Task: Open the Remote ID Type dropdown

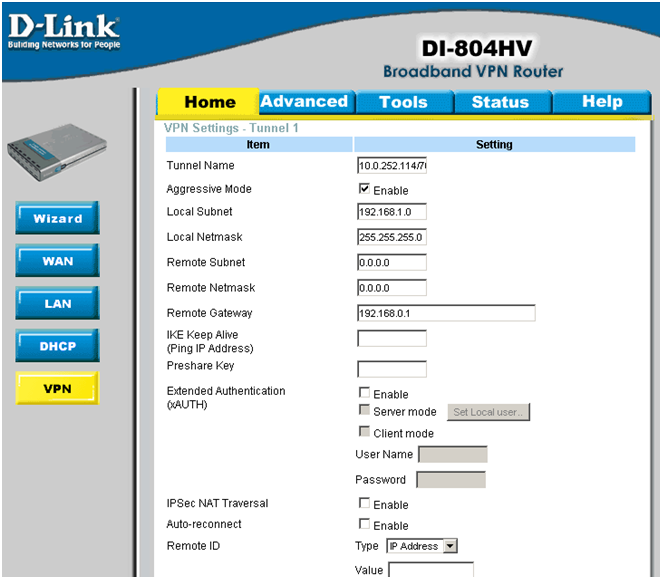Action: click(x=422, y=546)
